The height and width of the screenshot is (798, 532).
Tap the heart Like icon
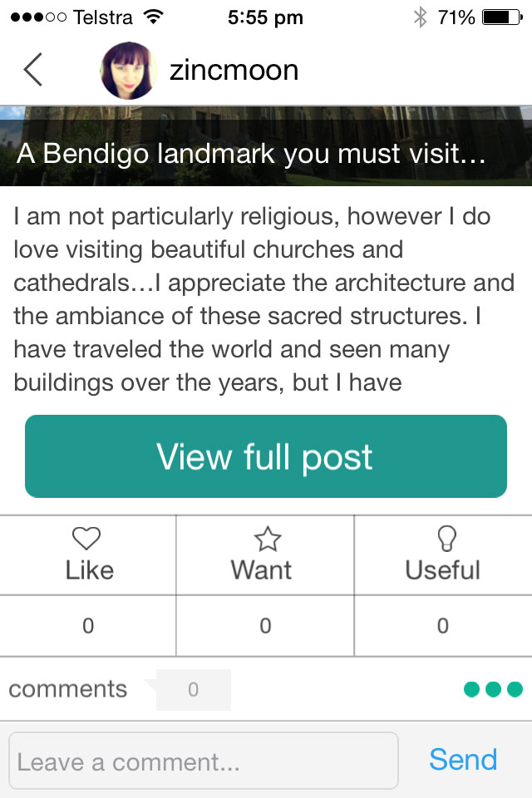[86, 538]
